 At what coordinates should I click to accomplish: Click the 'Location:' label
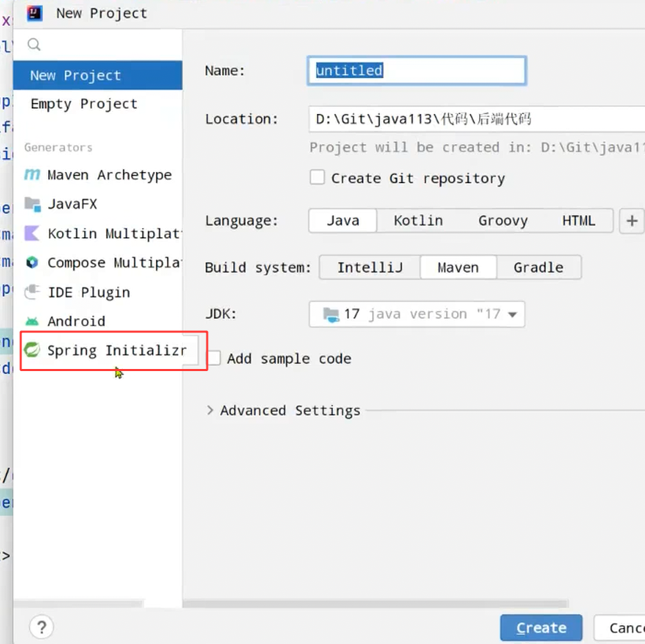(x=242, y=119)
